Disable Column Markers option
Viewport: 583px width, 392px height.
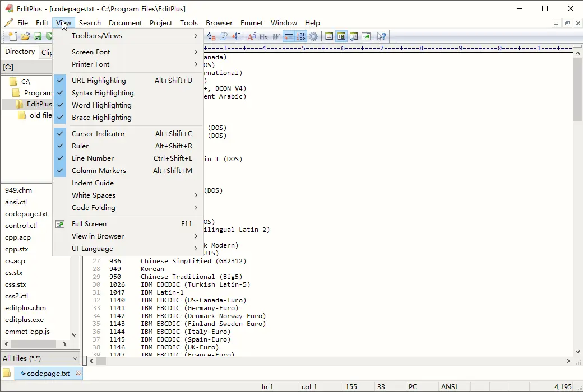point(128,170)
